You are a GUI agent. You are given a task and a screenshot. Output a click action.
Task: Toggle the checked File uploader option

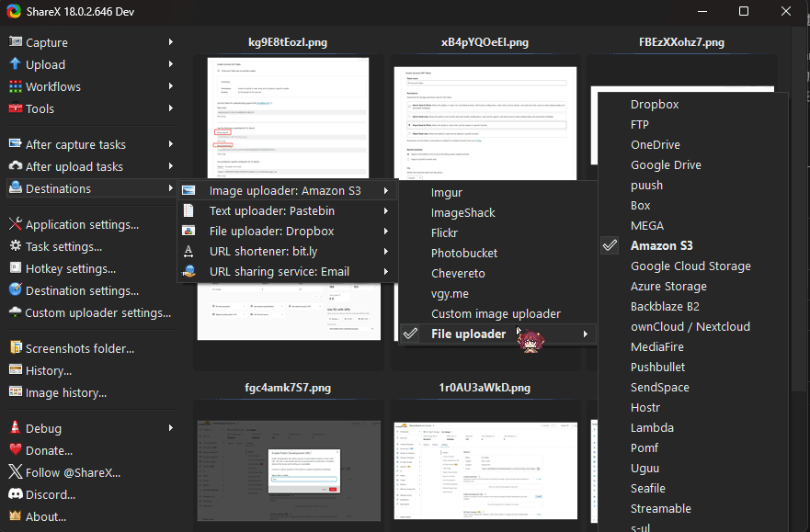click(x=468, y=334)
